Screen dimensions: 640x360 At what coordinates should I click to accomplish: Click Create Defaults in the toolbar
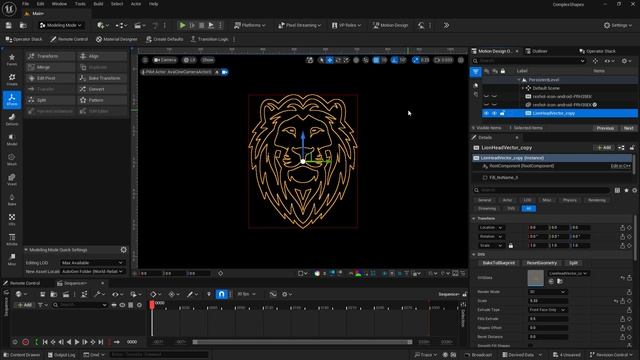[164, 39]
